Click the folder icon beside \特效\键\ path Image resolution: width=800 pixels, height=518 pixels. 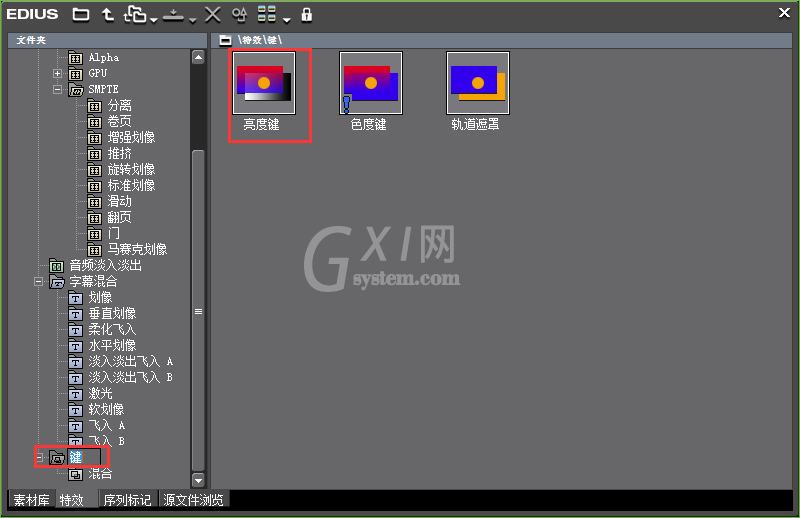tap(225, 40)
